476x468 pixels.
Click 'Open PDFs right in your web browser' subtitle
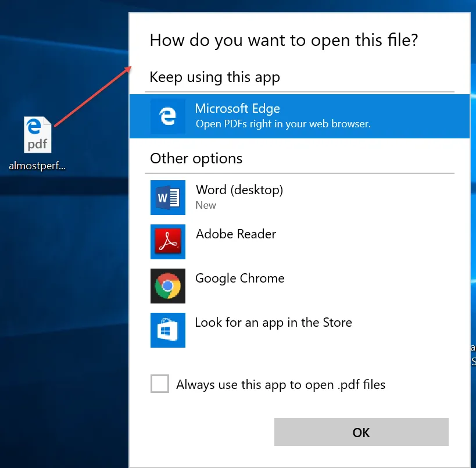283,124
